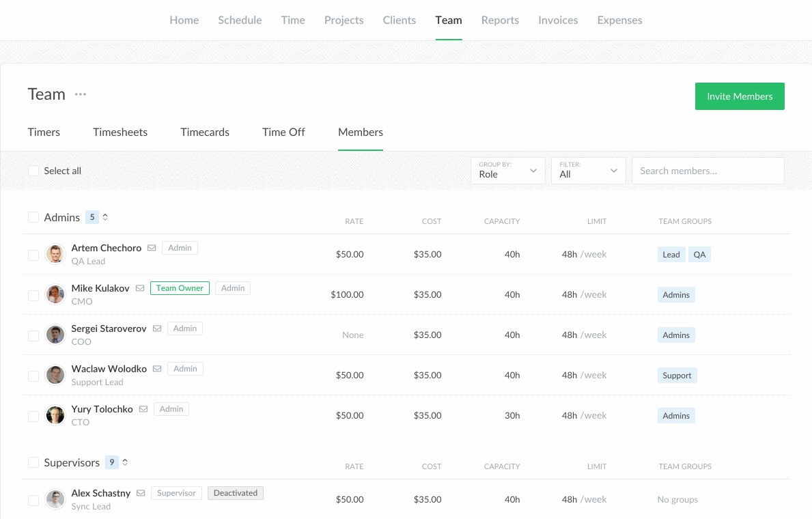
Task: Open Waclaw Wolodko's member name link
Action: (x=109, y=369)
